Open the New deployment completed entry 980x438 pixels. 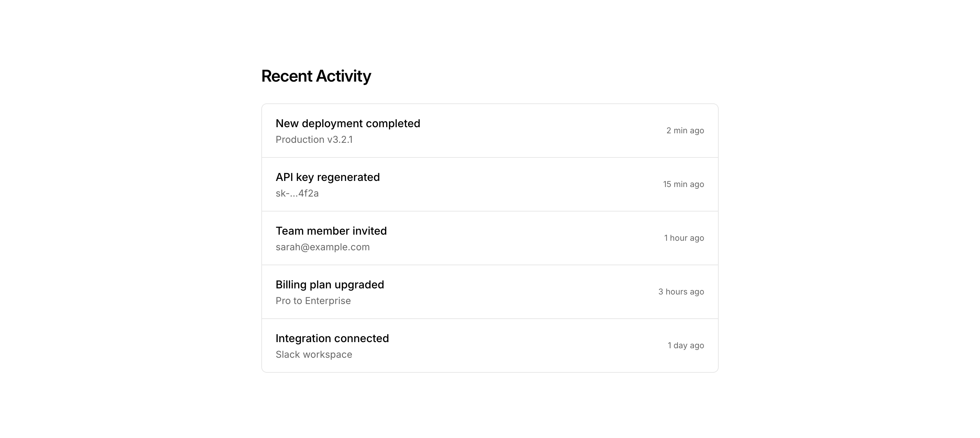coord(348,123)
